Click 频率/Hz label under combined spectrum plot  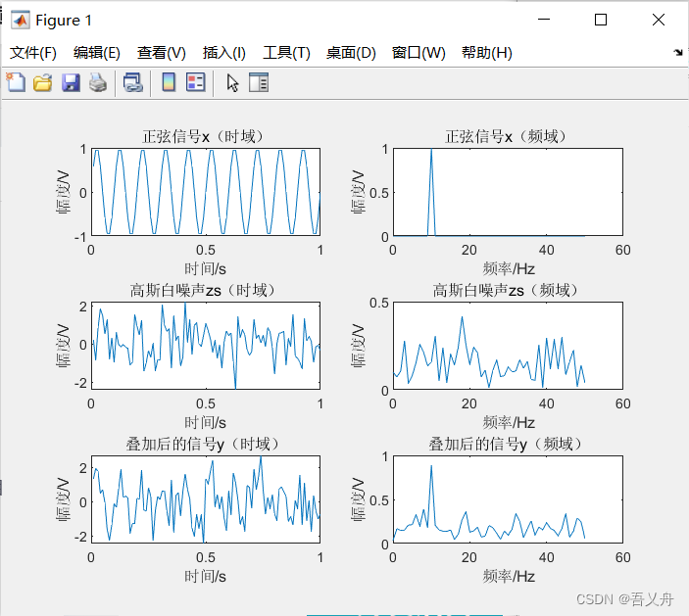[x=509, y=577]
